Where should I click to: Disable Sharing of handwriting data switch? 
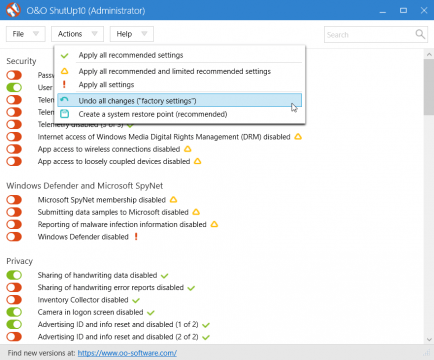14,275
